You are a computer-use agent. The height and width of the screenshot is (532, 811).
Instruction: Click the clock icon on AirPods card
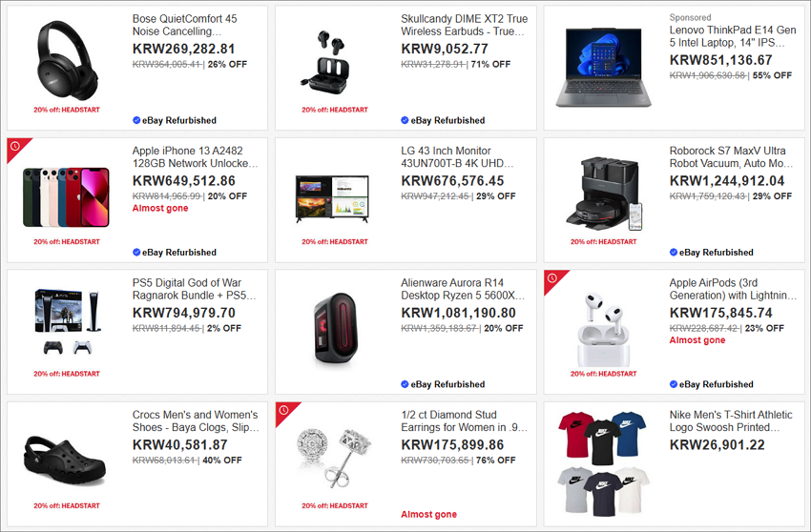coord(552,278)
